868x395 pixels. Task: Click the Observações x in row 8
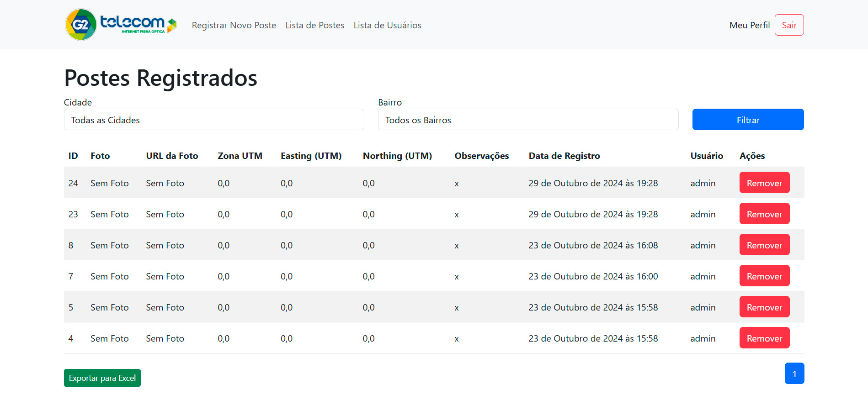(457, 246)
